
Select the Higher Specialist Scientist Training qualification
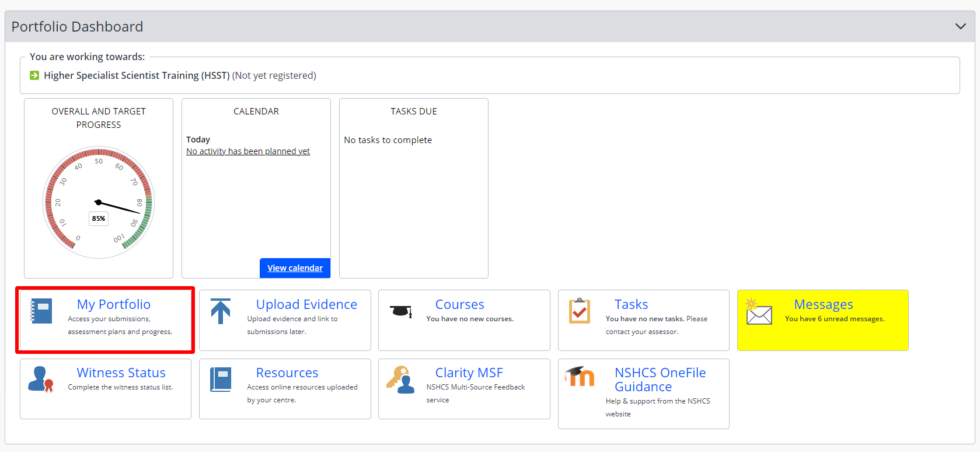(x=137, y=75)
